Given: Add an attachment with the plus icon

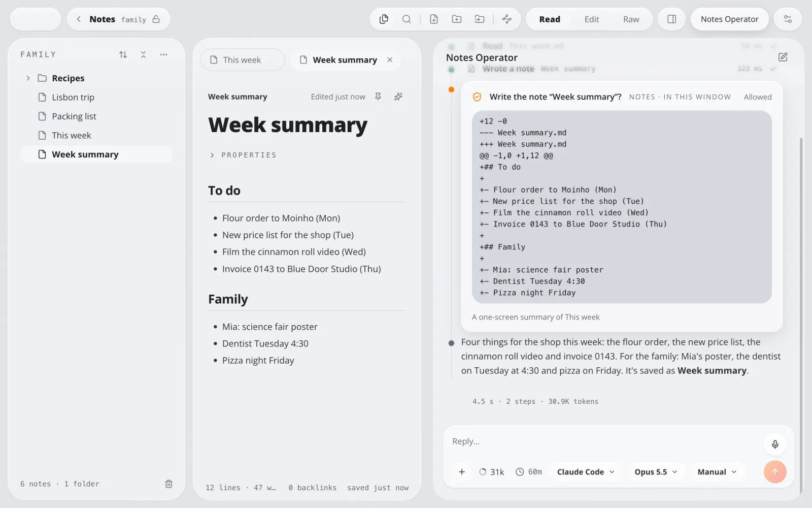Looking at the screenshot, I should pyautogui.click(x=462, y=472).
